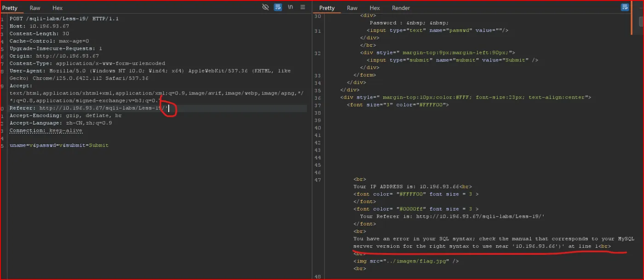Image resolution: width=644 pixels, height=280 pixels.
Task: Click the Connection: keep-alive header
Action: (x=46, y=130)
